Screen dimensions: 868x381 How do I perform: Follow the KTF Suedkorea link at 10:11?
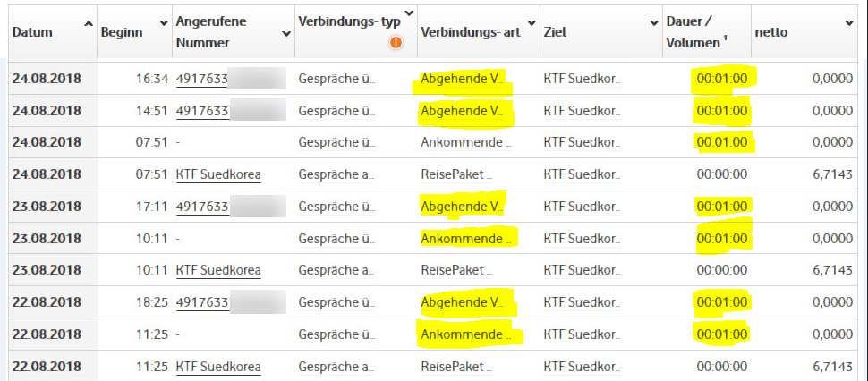tap(218, 270)
